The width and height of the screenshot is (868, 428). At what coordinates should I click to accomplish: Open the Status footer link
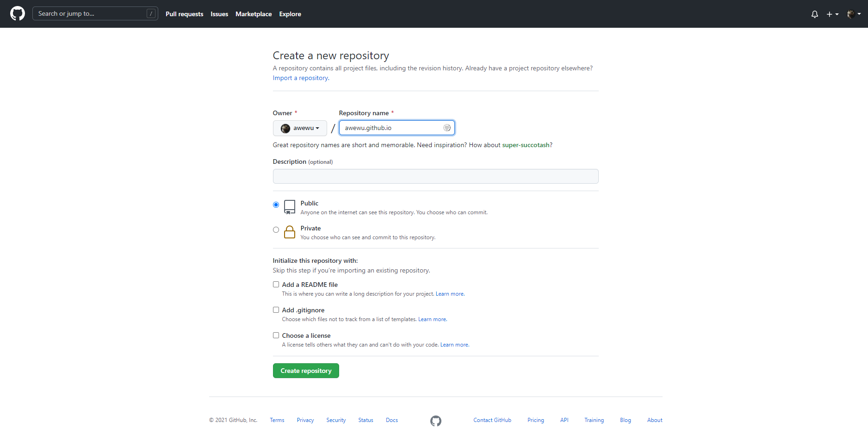pos(366,420)
